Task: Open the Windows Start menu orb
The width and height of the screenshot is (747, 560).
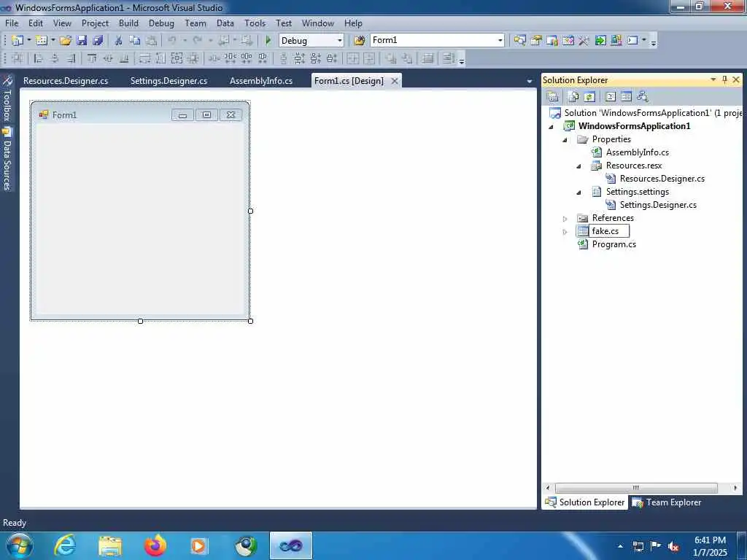Action: pyautogui.click(x=19, y=545)
